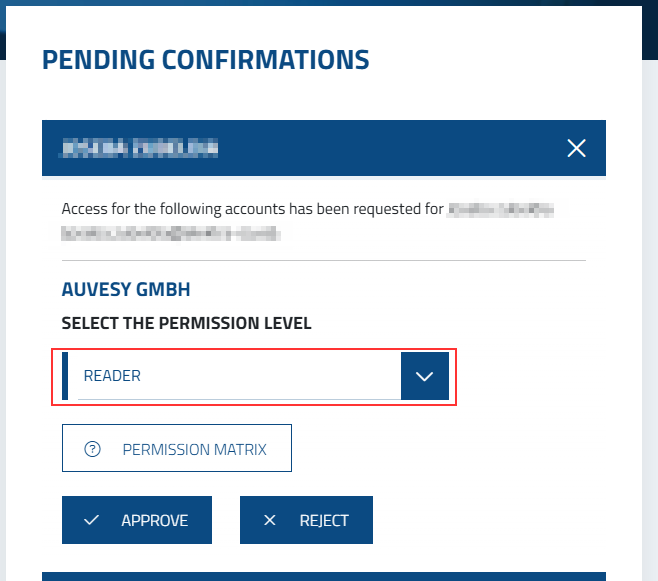Click the Pending Confirmations heading
The width and height of the screenshot is (658, 581).
coord(205,60)
